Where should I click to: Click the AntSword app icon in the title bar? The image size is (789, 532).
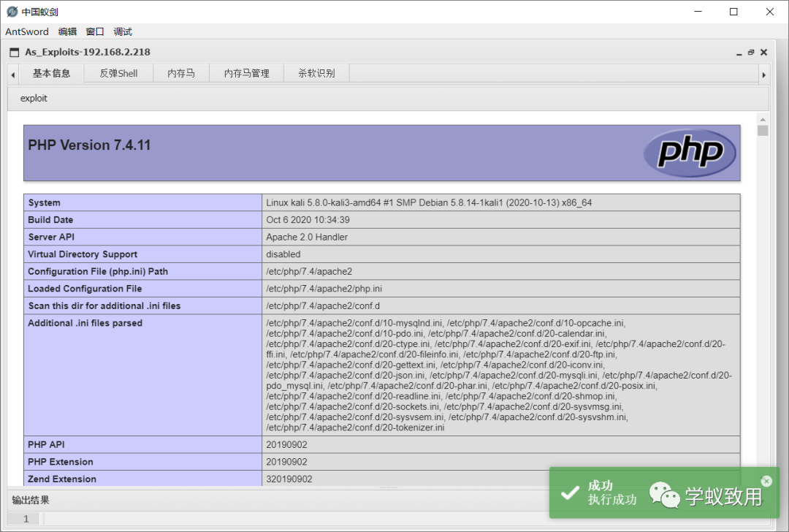pyautogui.click(x=12, y=12)
